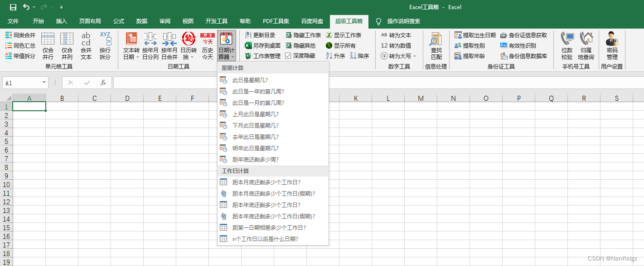644x266 pixels.
Task: Switch to the 开发工具 ribbon tab
Action: pyautogui.click(x=217, y=21)
